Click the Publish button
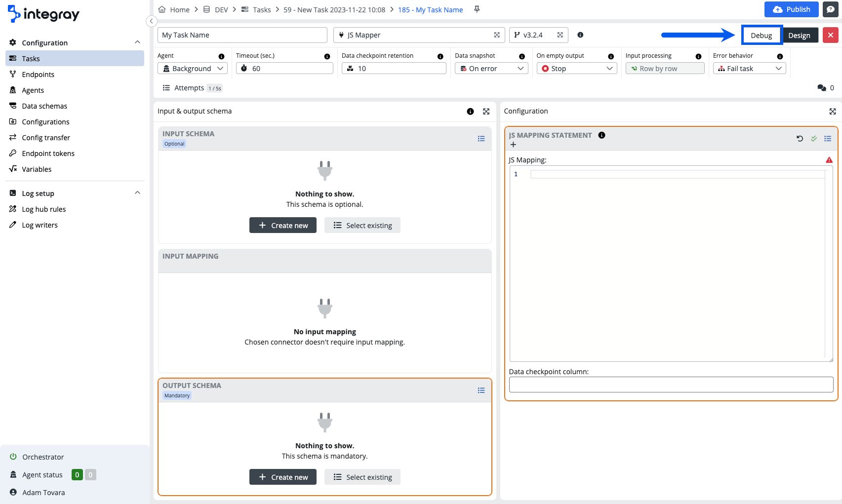 coord(791,9)
